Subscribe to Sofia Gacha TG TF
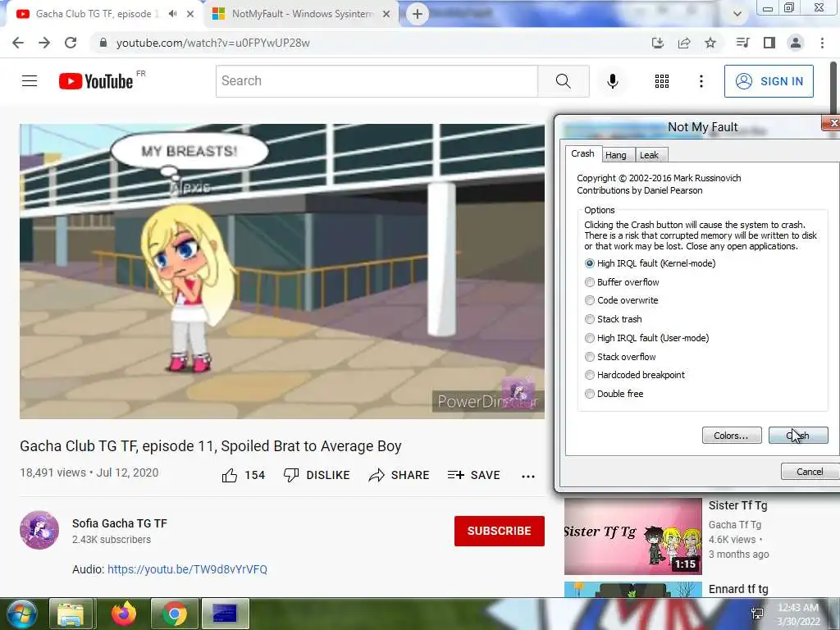Viewport: 840px width, 630px height. click(500, 531)
